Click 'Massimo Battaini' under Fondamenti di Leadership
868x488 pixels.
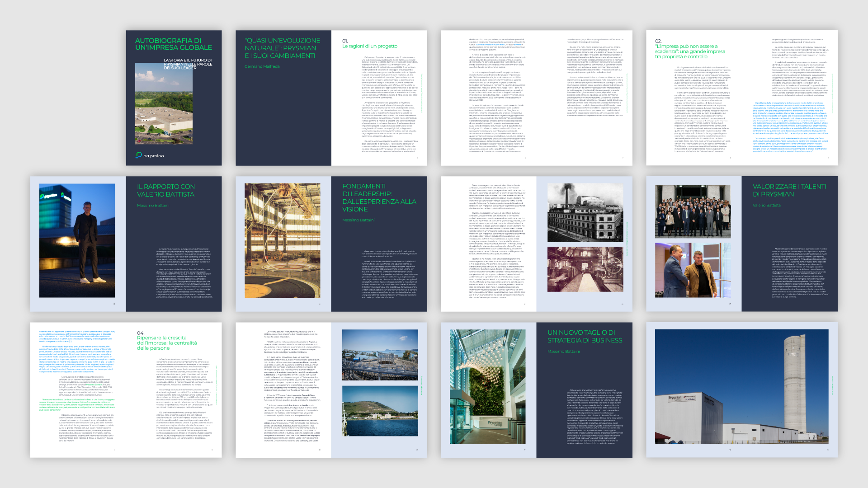[359, 220]
